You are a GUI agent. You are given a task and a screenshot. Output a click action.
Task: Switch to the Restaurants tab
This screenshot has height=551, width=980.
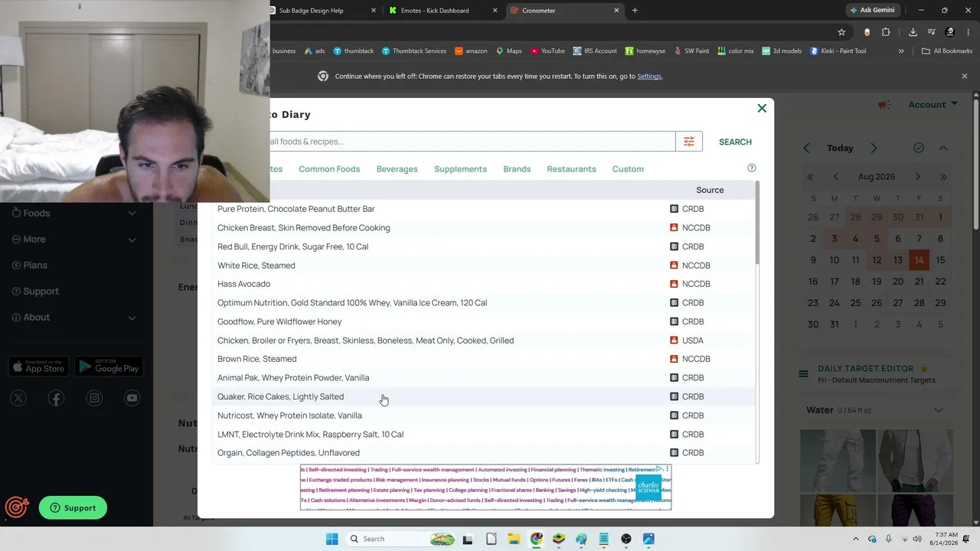point(571,169)
